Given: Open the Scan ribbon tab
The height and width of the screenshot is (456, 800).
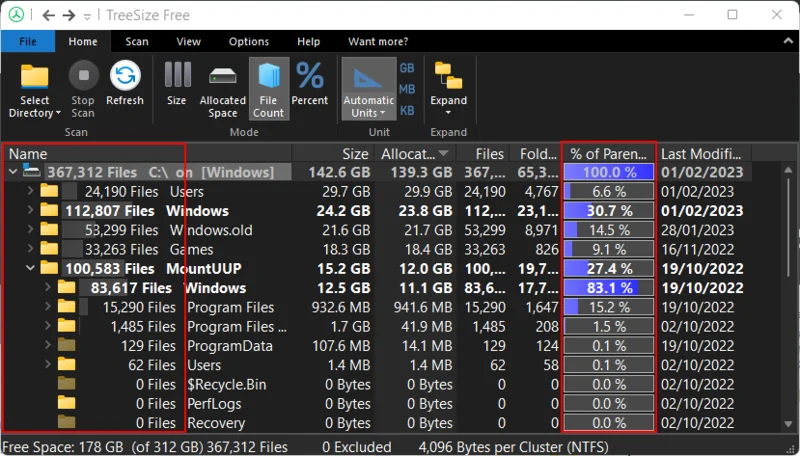Looking at the screenshot, I should pos(137,42).
